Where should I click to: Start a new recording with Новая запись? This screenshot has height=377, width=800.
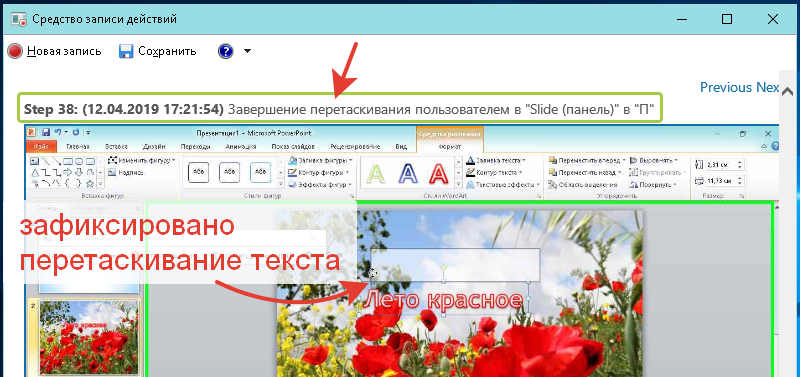click(x=55, y=51)
